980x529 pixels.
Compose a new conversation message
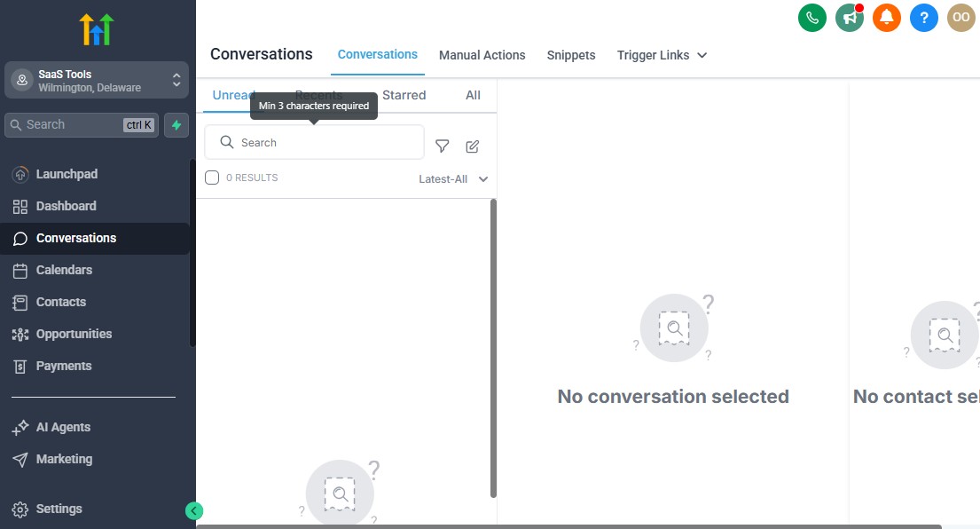point(472,146)
